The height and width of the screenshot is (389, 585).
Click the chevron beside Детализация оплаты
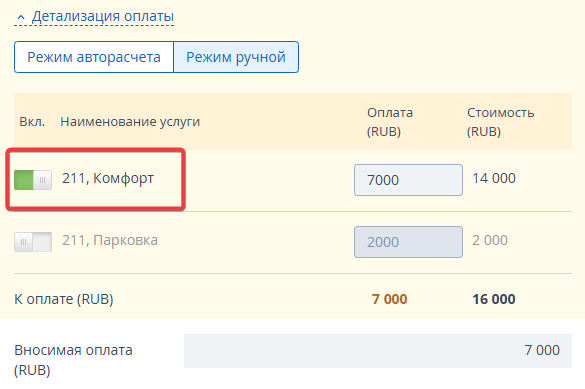coord(21,17)
